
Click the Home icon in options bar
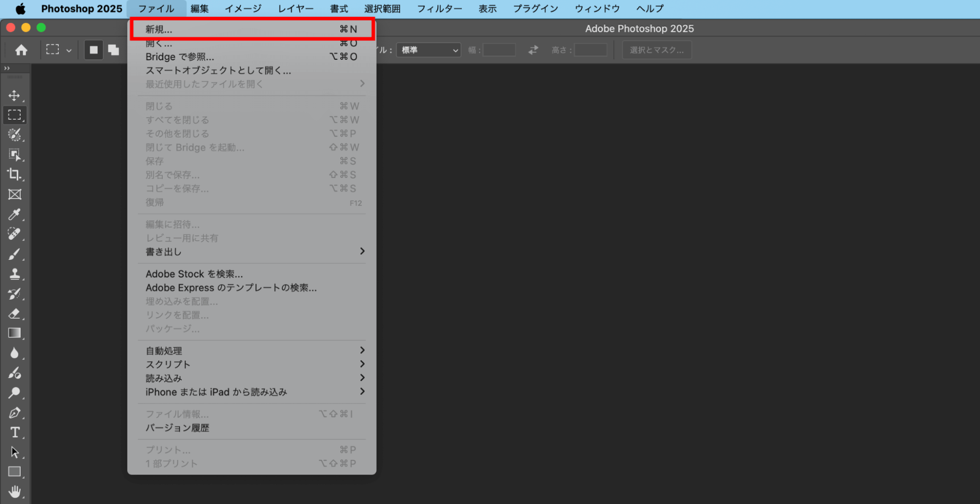coord(21,50)
